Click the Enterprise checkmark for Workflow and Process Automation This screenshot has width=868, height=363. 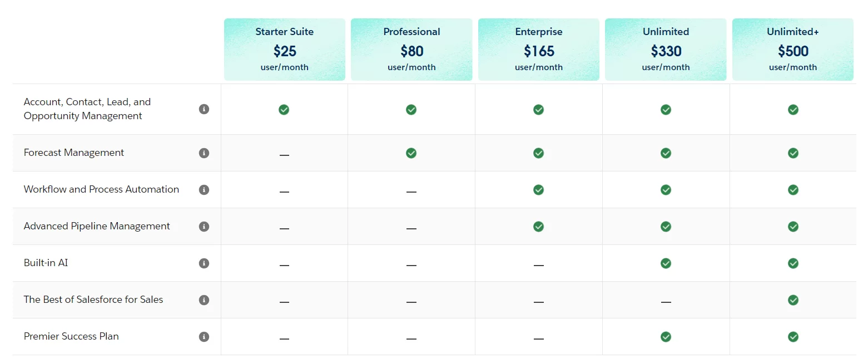pos(538,189)
